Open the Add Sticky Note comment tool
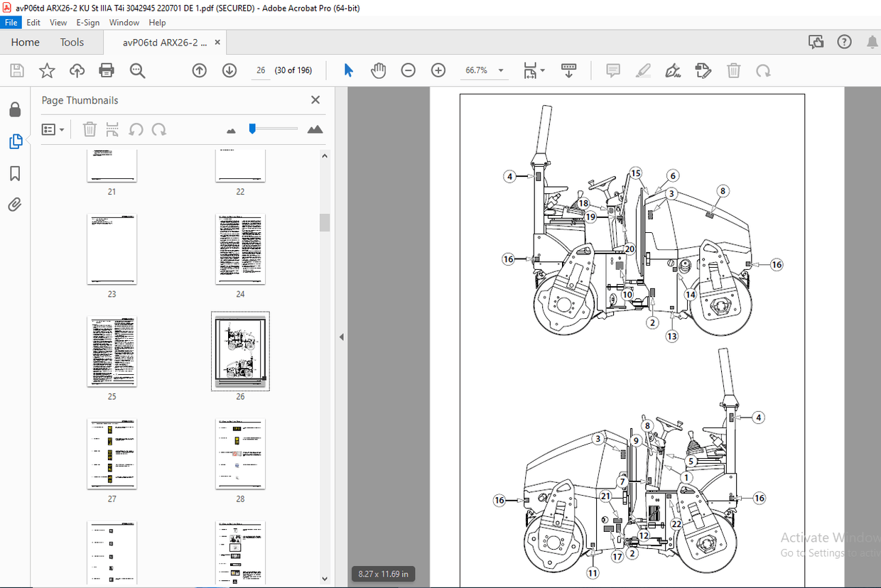This screenshot has width=881, height=588. pos(612,70)
